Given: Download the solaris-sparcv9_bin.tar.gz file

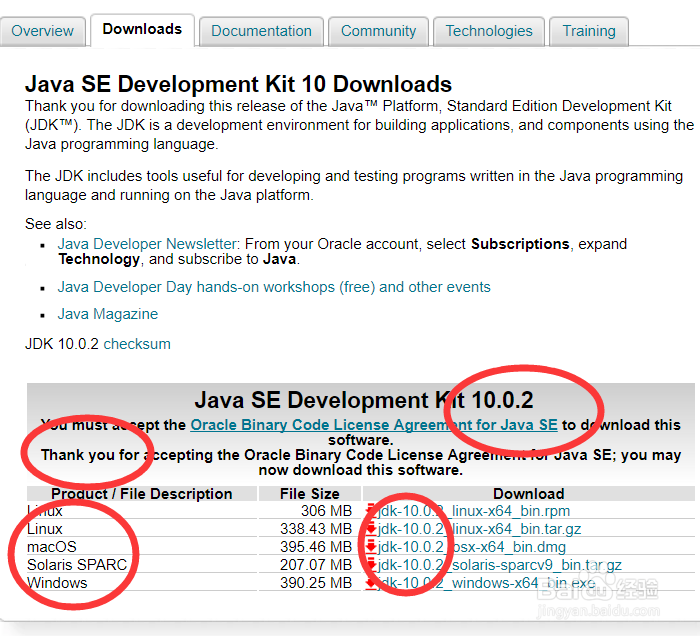Looking at the screenshot, I should [x=500, y=565].
